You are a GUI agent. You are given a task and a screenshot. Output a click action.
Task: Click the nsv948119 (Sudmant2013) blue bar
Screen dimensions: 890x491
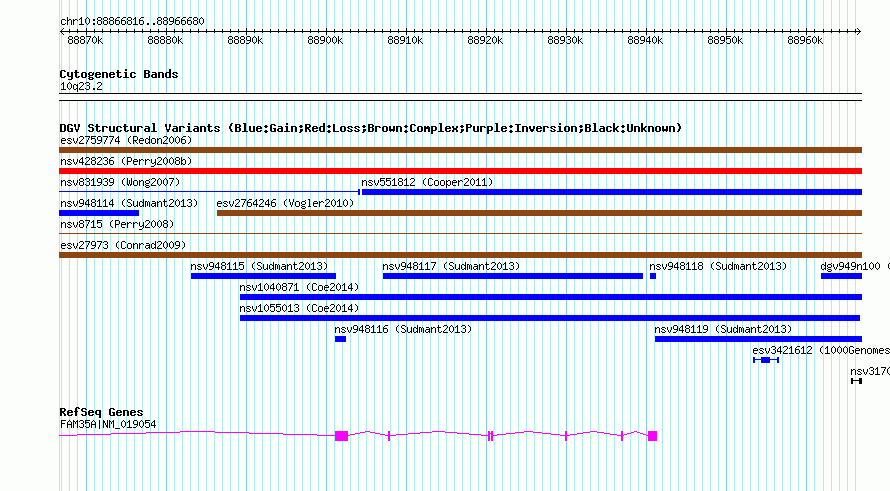tap(758, 339)
